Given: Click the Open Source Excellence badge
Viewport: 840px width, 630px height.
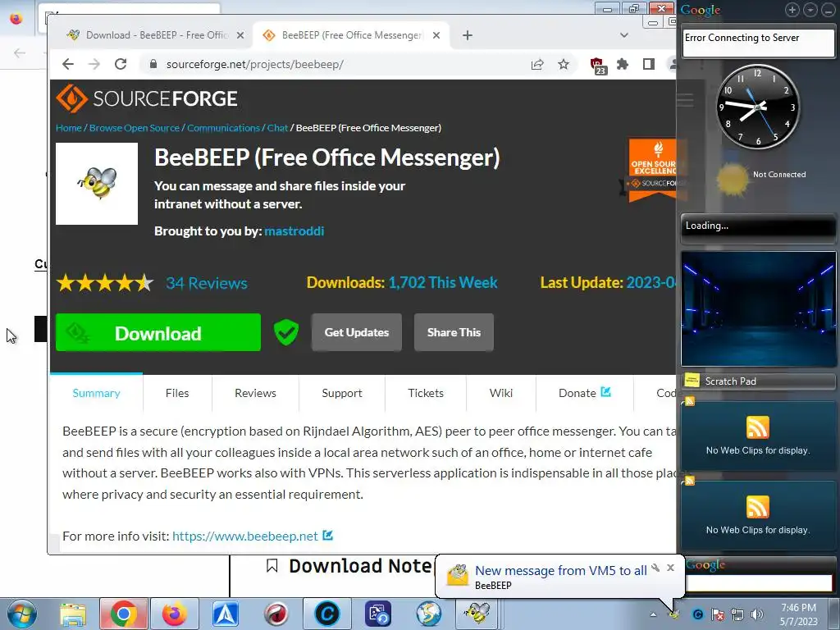Looking at the screenshot, I should [652, 171].
